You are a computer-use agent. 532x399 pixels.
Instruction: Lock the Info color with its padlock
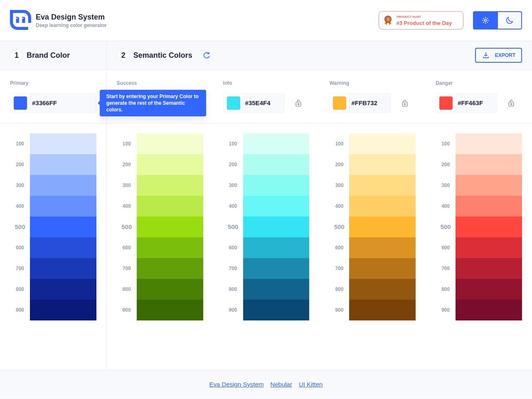click(x=298, y=103)
